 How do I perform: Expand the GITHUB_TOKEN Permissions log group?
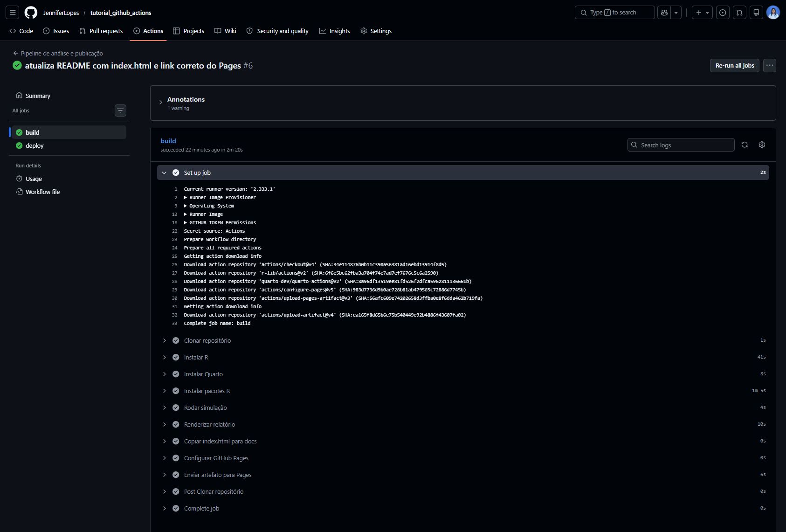click(x=220, y=222)
